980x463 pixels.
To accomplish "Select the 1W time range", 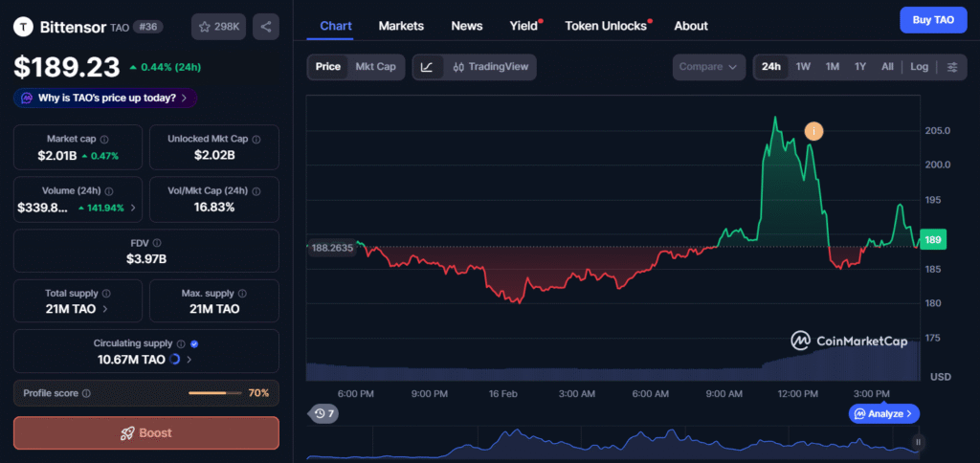I will pos(803,67).
